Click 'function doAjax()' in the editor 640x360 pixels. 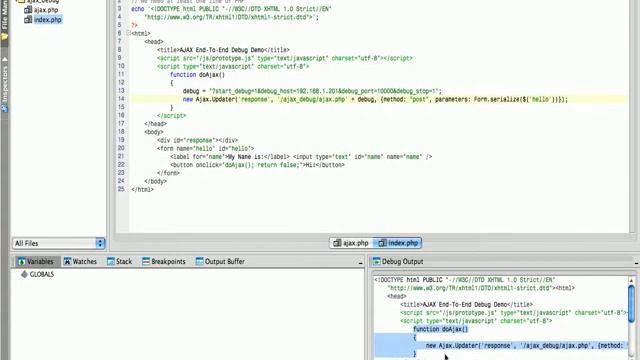point(197,75)
